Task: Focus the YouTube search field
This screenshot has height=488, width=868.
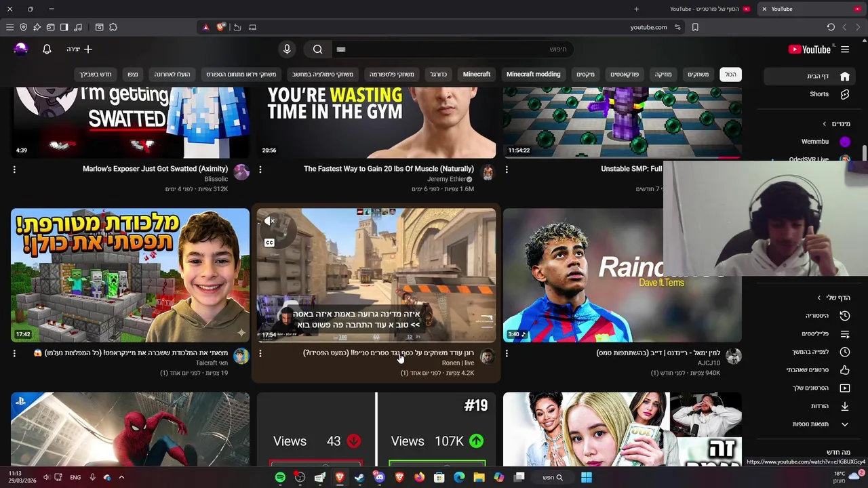Action: (x=454, y=49)
